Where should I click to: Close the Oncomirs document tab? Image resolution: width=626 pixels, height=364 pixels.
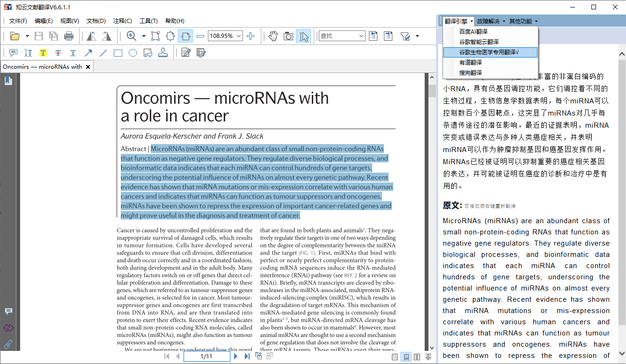88,67
